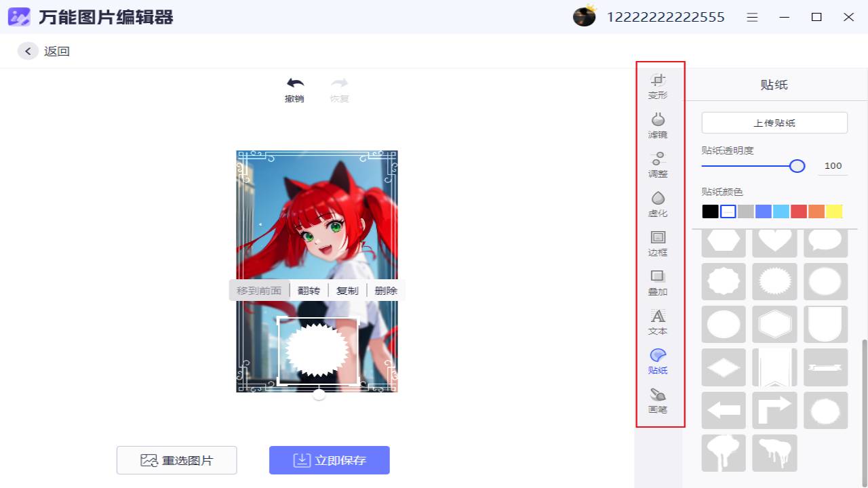
Task: Select the 虚化 blur tool
Action: [657, 204]
